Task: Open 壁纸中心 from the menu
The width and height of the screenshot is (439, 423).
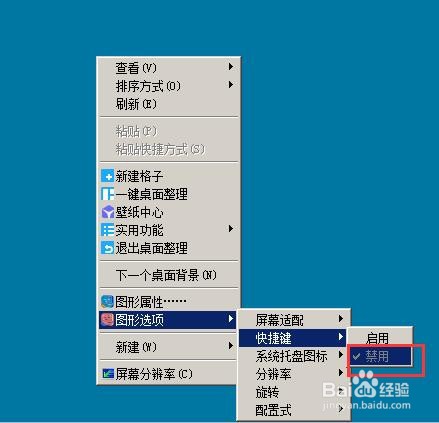Action: 169,212
